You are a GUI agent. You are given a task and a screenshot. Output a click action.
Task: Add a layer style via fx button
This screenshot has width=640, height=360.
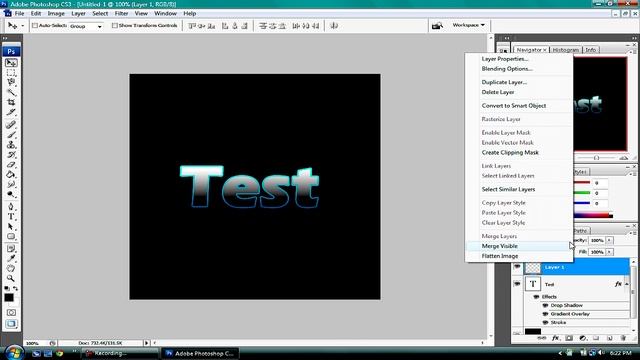pyautogui.click(x=555, y=338)
